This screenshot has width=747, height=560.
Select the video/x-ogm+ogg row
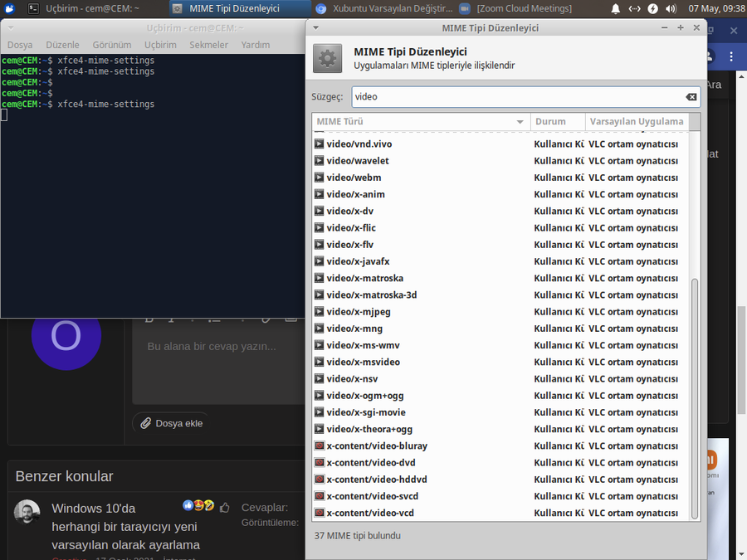point(501,396)
